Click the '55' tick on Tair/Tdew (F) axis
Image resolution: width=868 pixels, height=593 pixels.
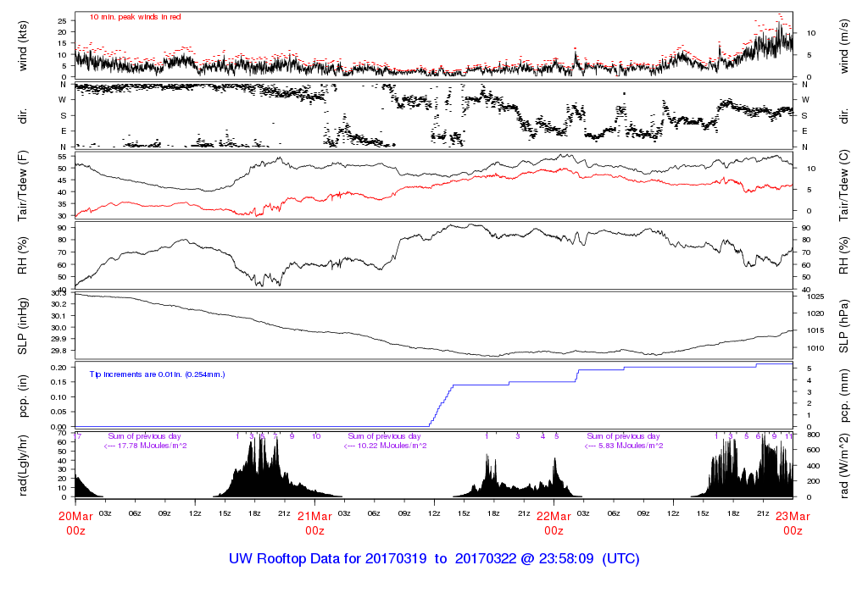pos(62,157)
